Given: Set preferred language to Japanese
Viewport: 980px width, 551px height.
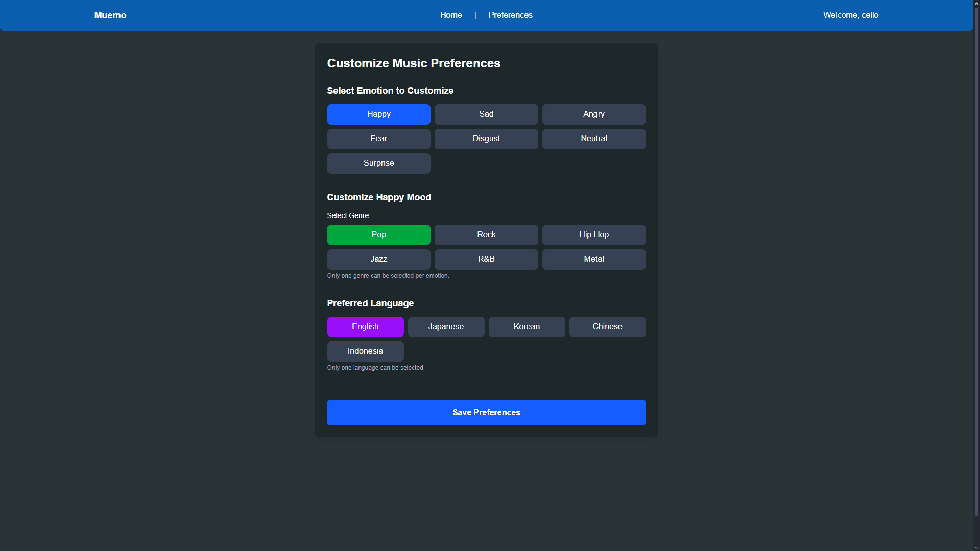Looking at the screenshot, I should [446, 327].
